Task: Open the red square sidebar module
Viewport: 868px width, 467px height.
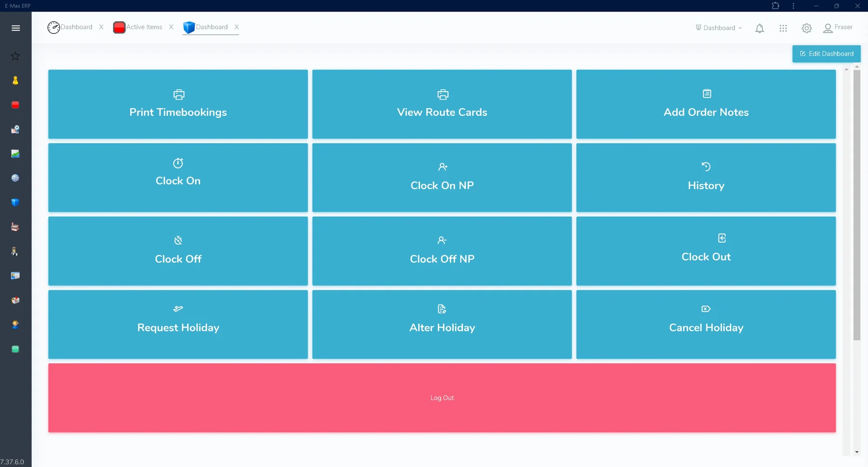Action: [x=15, y=105]
